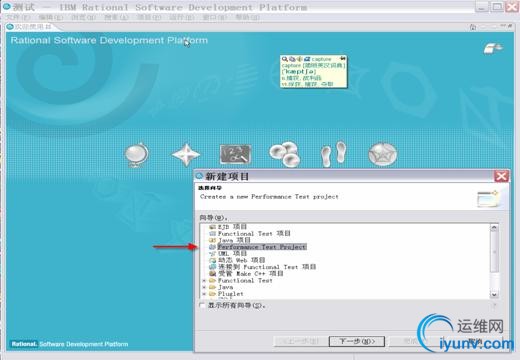Click the Java 项目 icon
Screen dimensions: 520x360
click(213, 240)
